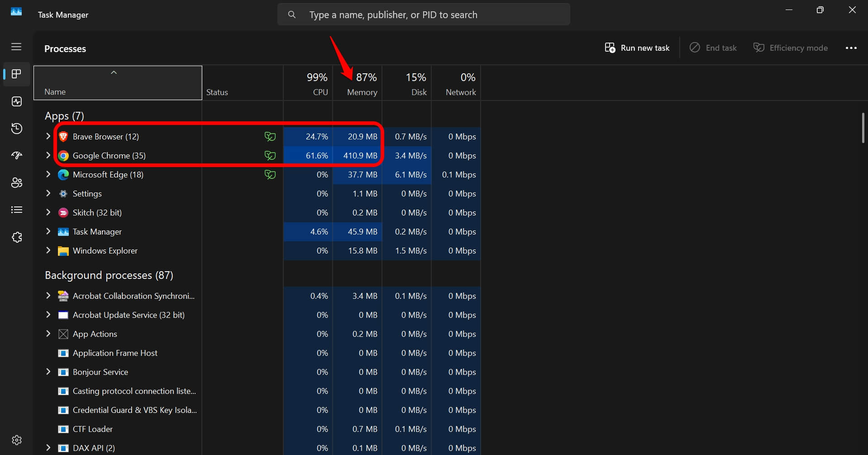Select Acrobat Update Service (32 bit) row

(x=257, y=315)
